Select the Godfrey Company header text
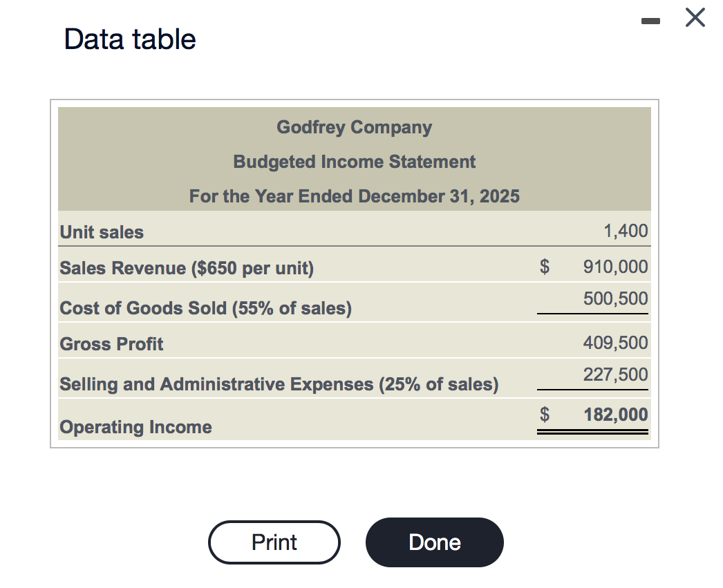This screenshot has height=588, width=723. (354, 127)
